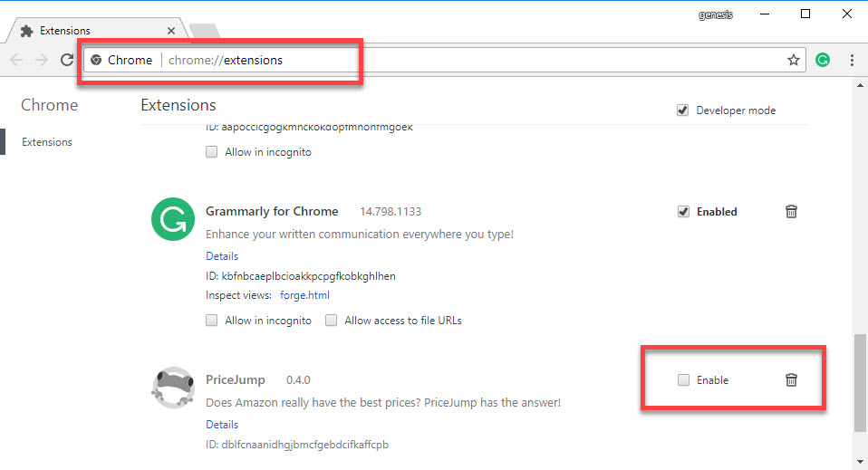
Task: Disable Grammarly via Enabled checkbox
Action: (684, 212)
